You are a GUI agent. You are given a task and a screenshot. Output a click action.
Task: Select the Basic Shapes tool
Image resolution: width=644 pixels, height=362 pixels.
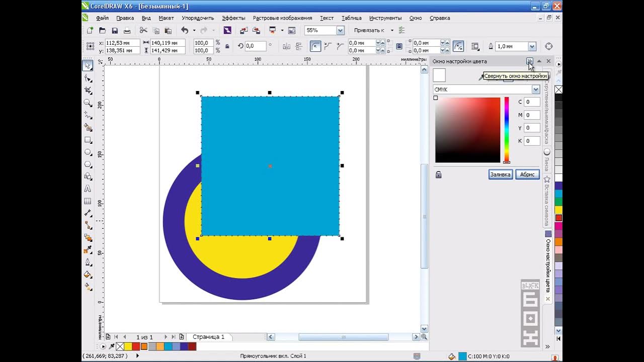pos(88,176)
